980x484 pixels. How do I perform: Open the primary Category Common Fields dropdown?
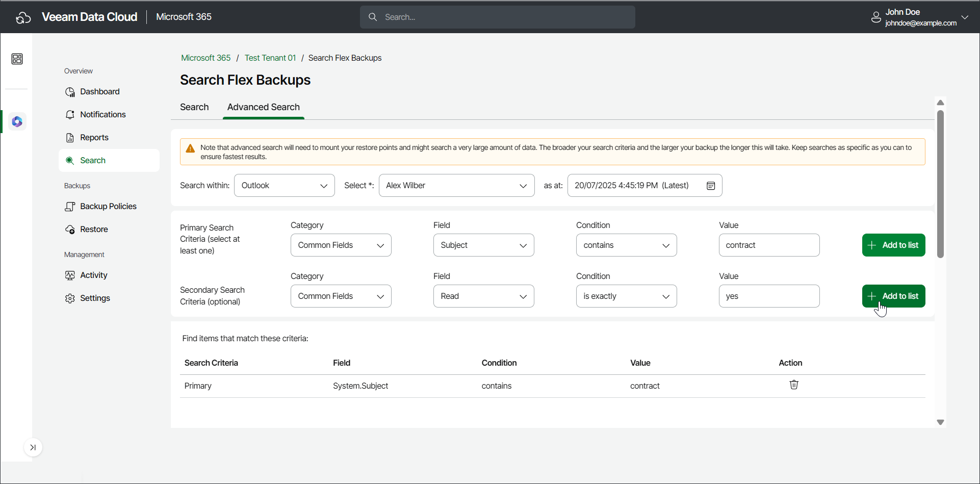341,245
